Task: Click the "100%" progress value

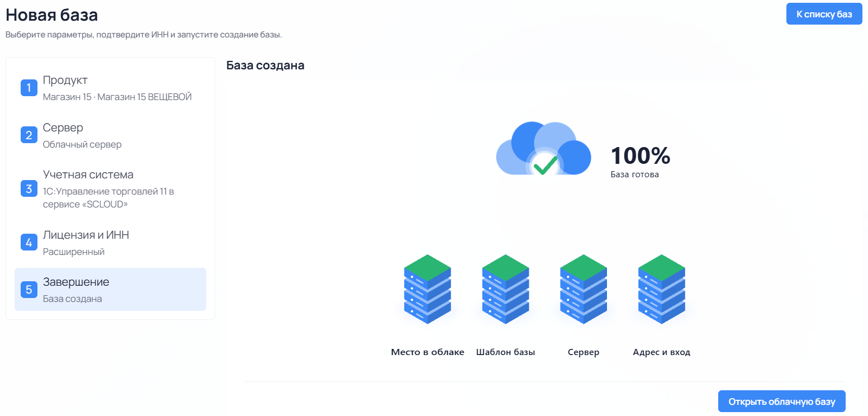Action: point(641,155)
